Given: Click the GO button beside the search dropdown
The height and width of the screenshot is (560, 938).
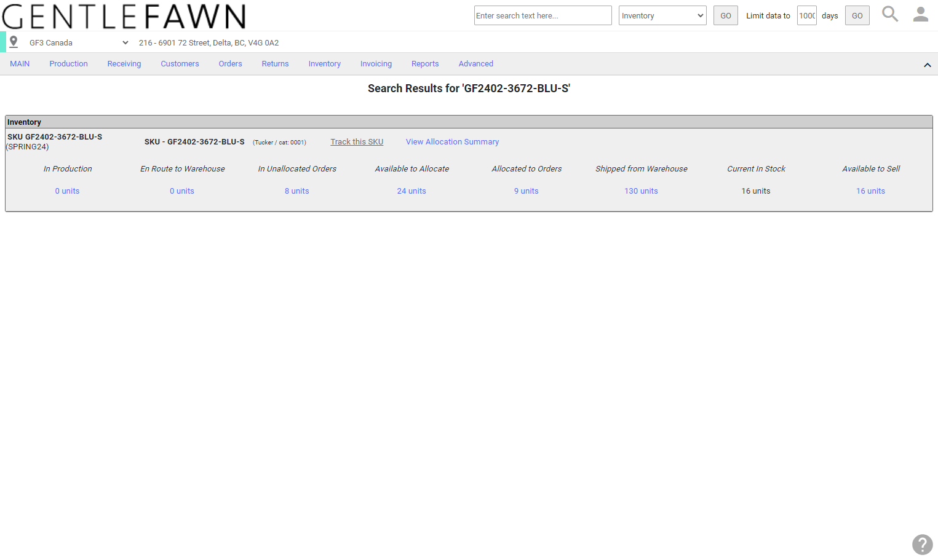Looking at the screenshot, I should pos(726,15).
